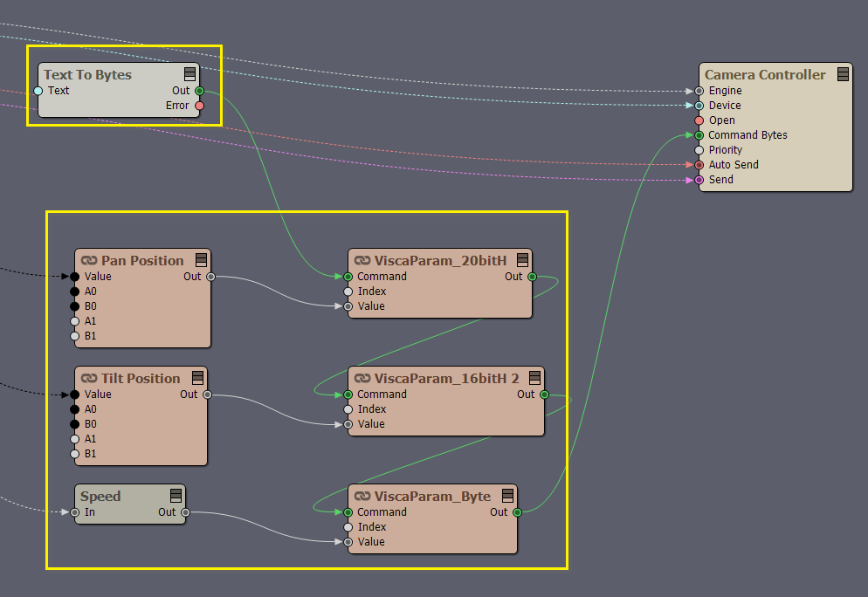Select the Value pin of Pan Position
Image resolution: width=868 pixels, height=597 pixels.
(75, 277)
